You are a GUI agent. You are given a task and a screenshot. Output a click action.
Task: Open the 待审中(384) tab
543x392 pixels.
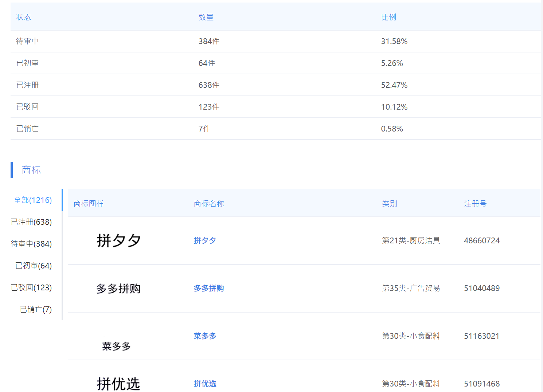pos(31,244)
